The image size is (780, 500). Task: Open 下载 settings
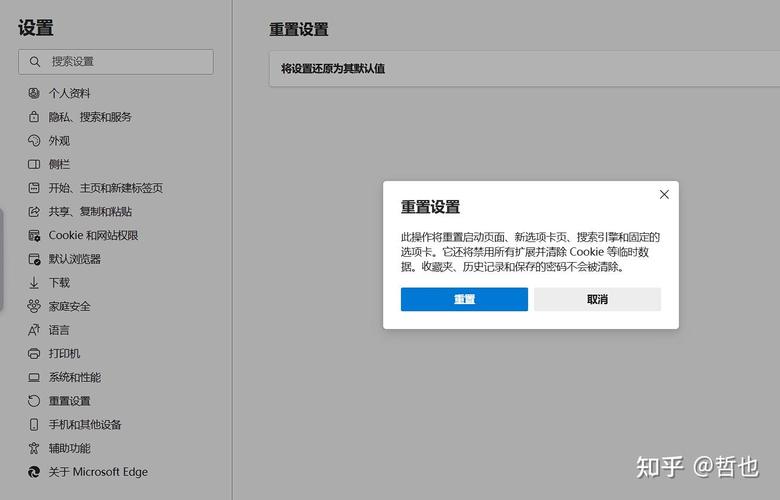click(x=59, y=283)
